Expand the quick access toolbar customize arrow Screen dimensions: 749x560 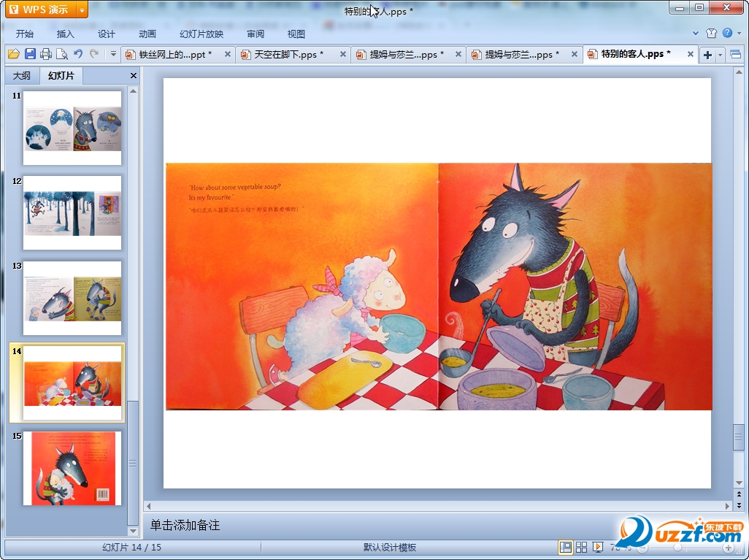tap(113, 54)
